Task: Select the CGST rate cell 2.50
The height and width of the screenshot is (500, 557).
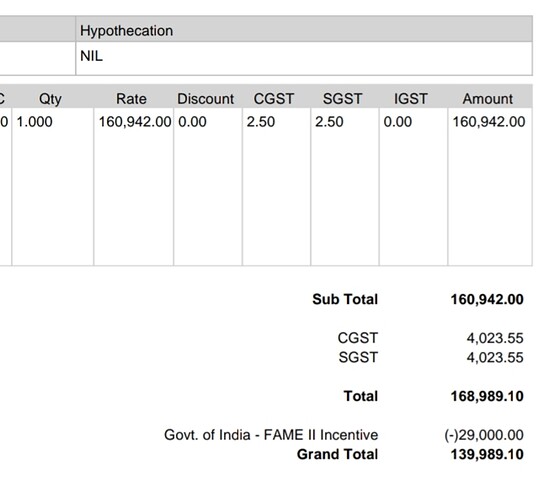Action: point(261,122)
